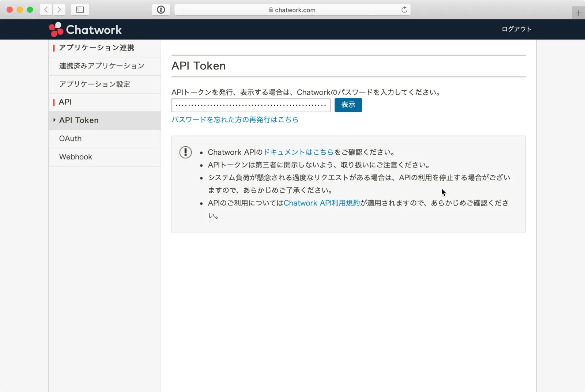Click the chatwork.com address bar

pyautogui.click(x=292, y=10)
